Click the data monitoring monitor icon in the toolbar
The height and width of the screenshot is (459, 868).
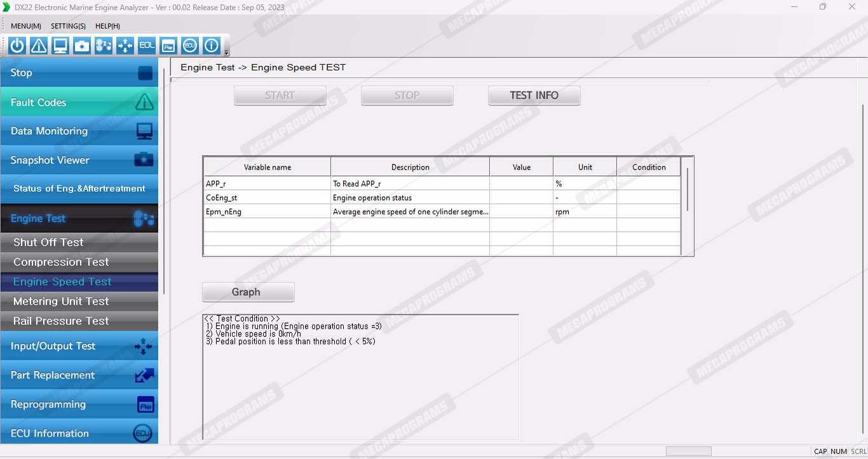point(60,46)
